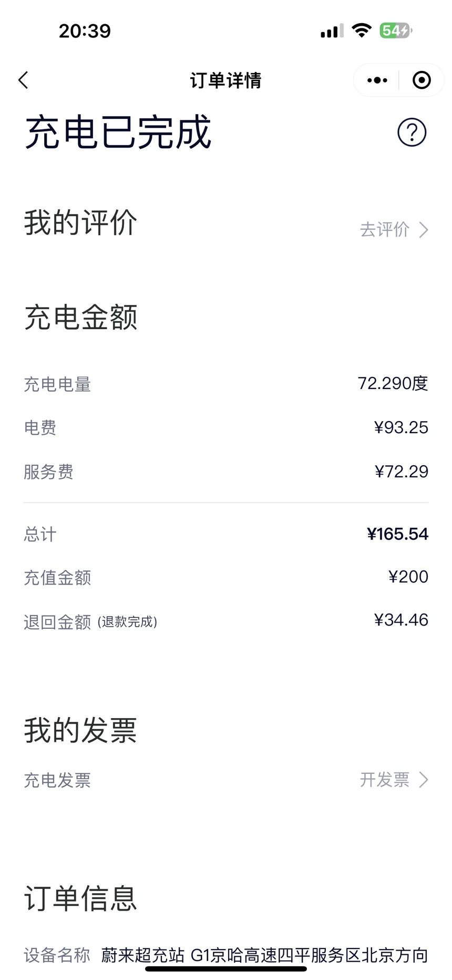Tap the 20:39 clock in status bar
This screenshot has width=452, height=980.
[85, 31]
